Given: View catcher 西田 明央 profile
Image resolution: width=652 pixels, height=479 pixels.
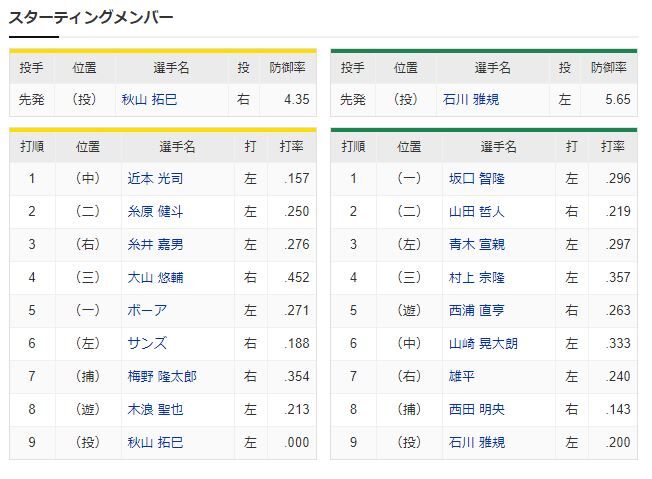Looking at the screenshot, I should point(477,409).
